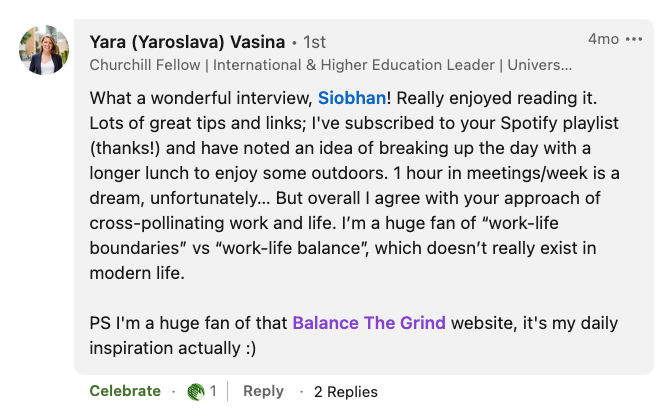View reaction count next to celebrate icon
This screenshot has width=672, height=416.
click(x=213, y=391)
